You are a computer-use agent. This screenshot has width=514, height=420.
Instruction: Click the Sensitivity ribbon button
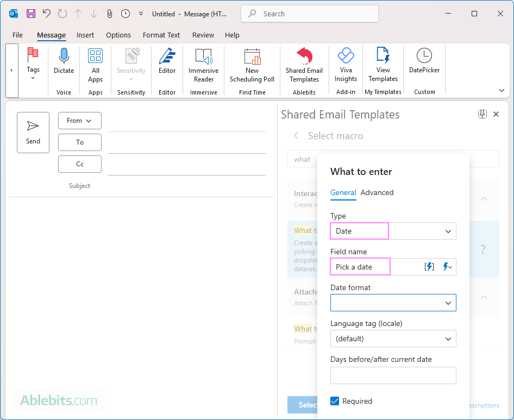coord(131,65)
